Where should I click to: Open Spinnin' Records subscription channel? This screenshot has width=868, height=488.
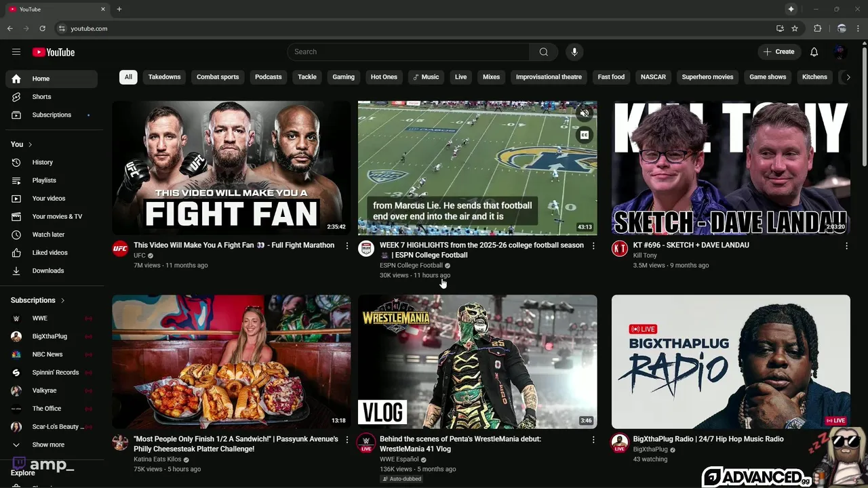coord(52,373)
